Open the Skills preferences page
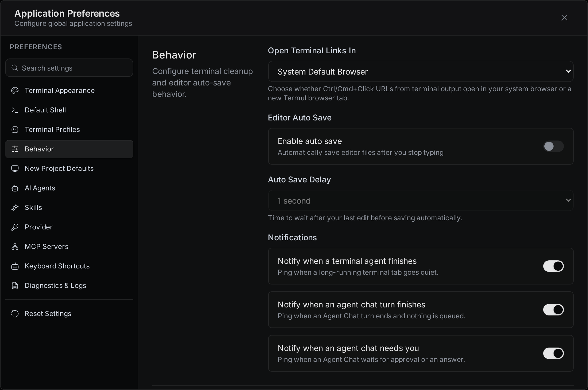 (x=69, y=208)
